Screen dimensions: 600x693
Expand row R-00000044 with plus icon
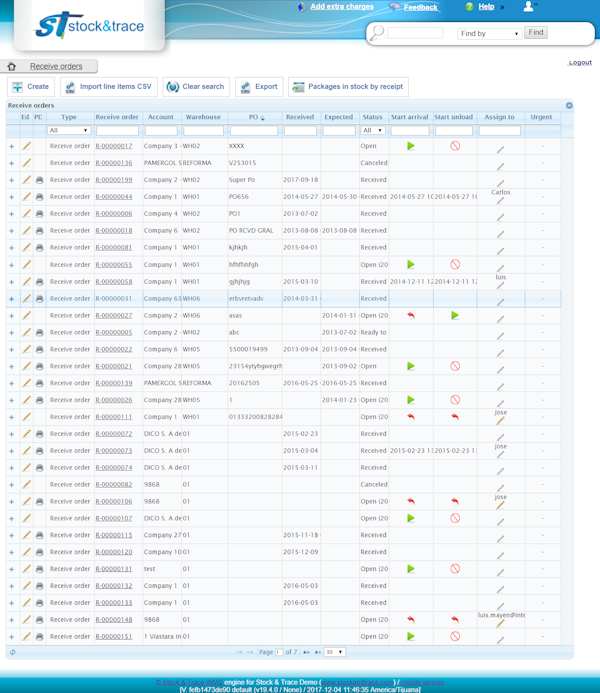point(11,197)
